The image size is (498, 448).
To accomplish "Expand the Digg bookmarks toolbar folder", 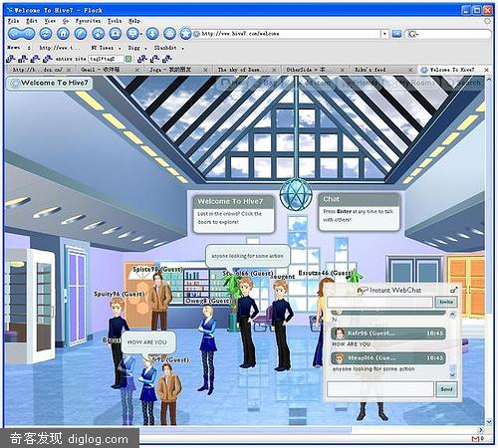I will tap(137, 48).
